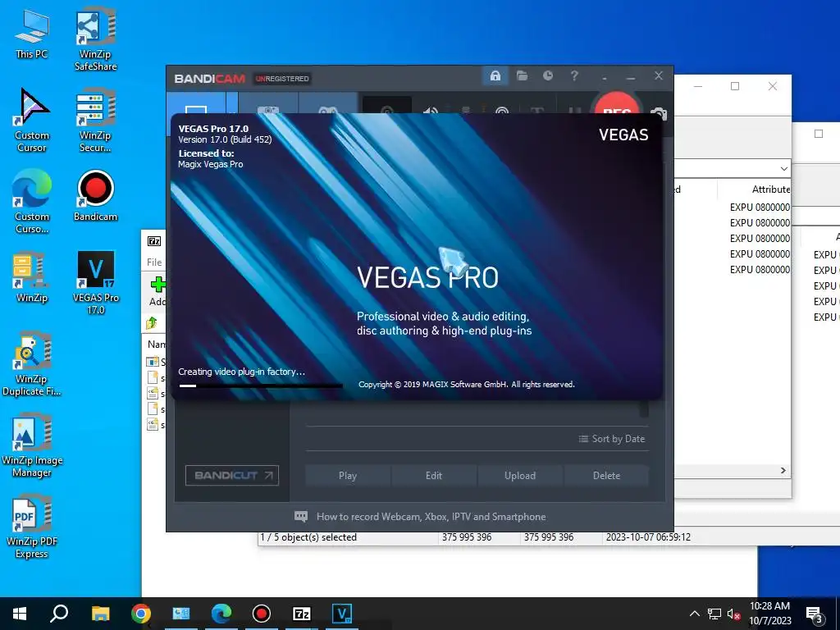
Task: Open Chrome from the taskbar
Action: click(x=141, y=614)
